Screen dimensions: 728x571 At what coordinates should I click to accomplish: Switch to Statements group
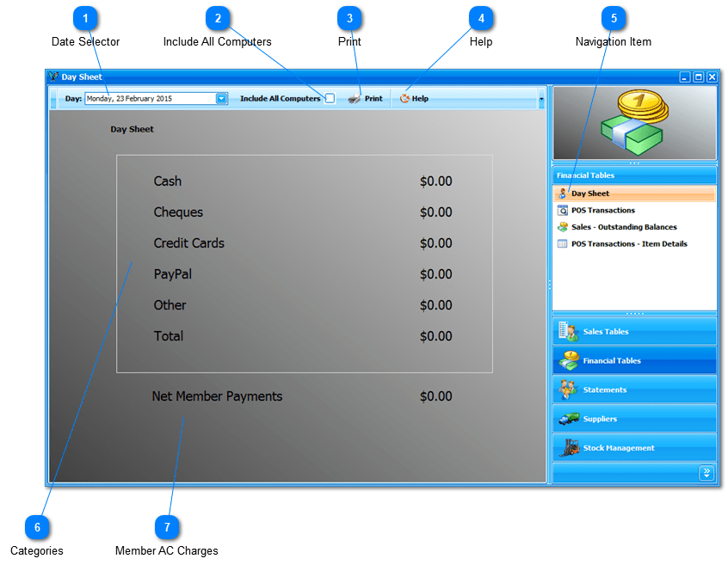click(634, 390)
